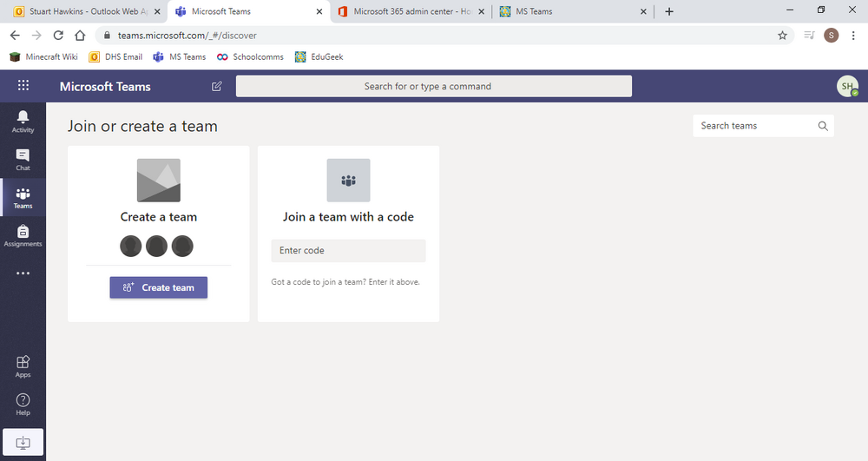Image resolution: width=868 pixels, height=461 pixels.
Task: Click middle member avatar in Create a team card
Action: point(156,247)
